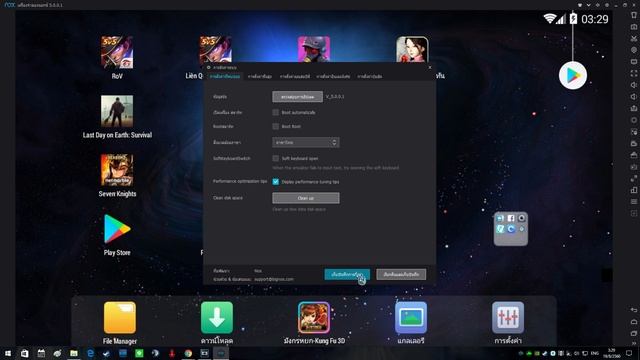Click the check update button beside version

pyautogui.click(x=298, y=97)
